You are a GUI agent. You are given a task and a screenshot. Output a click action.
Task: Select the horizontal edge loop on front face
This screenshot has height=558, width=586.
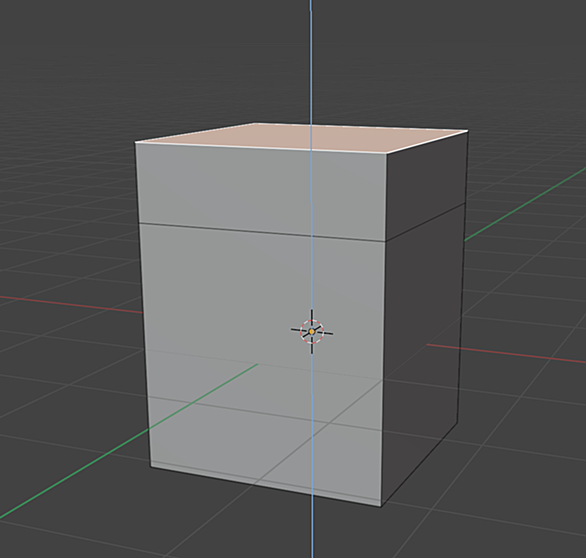click(262, 232)
